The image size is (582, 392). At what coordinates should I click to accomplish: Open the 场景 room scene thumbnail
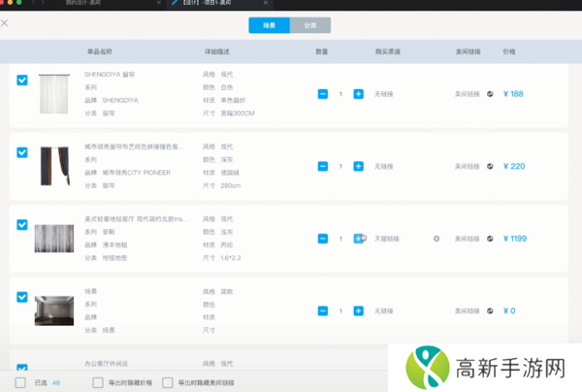[x=54, y=310]
